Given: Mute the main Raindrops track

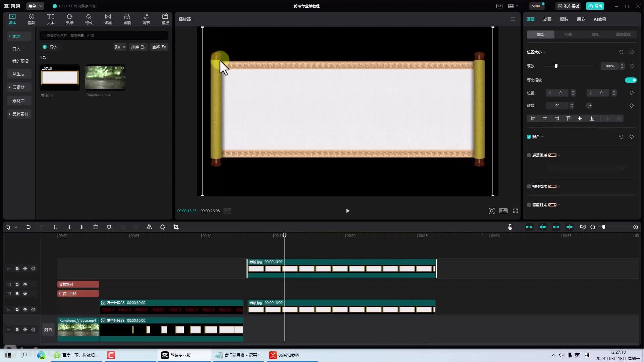Looking at the screenshot, I should (33, 329).
